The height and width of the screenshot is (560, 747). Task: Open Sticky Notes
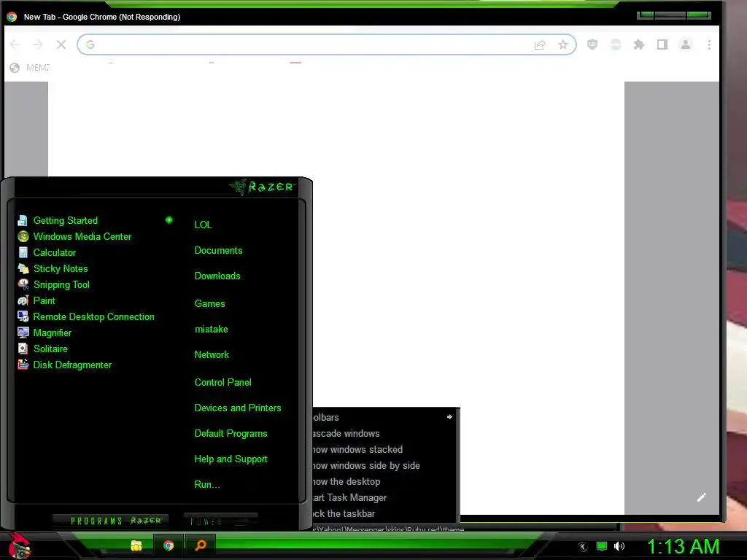click(61, 268)
